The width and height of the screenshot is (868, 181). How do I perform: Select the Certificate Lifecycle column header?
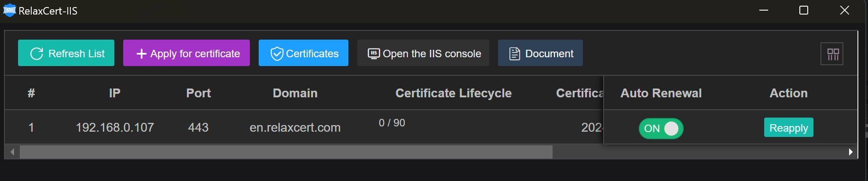454,93
